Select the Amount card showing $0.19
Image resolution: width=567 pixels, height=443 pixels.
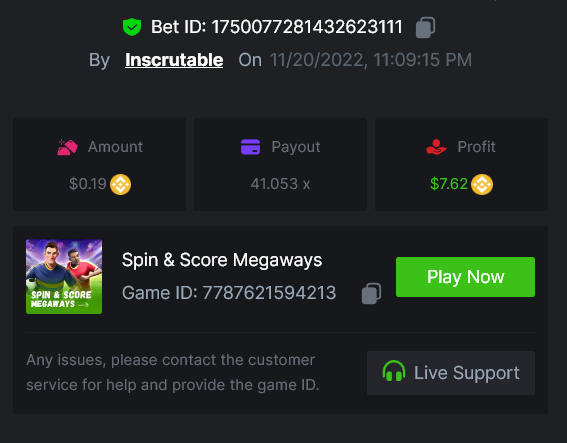[99, 165]
